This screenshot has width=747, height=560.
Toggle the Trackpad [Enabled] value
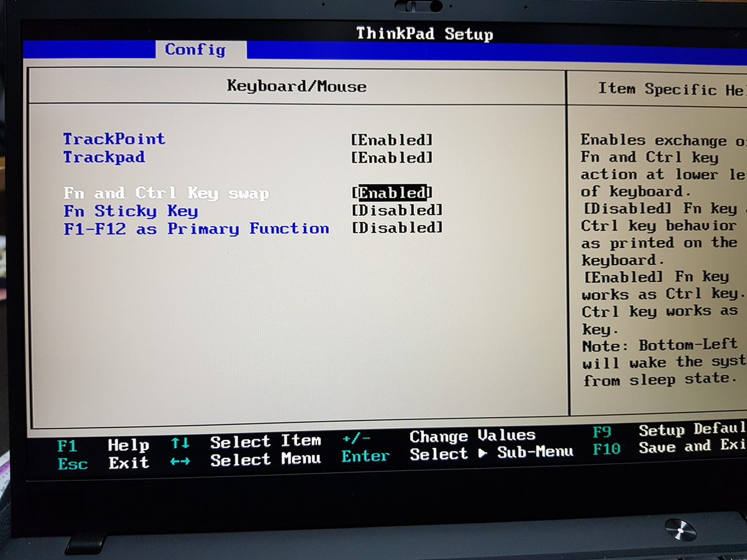(392, 157)
